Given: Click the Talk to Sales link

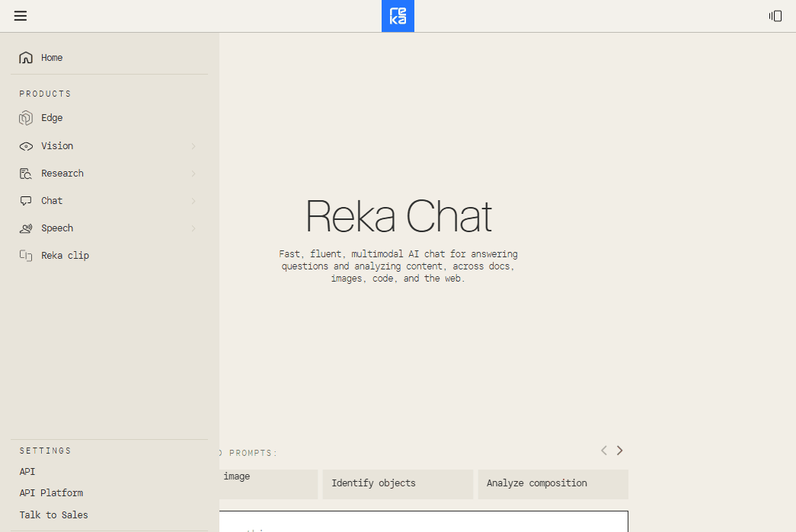Looking at the screenshot, I should [x=53, y=514].
